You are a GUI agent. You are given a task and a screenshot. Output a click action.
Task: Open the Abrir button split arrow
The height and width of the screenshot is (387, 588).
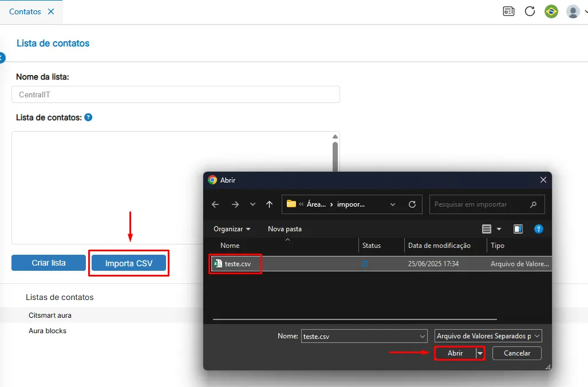[480, 353]
